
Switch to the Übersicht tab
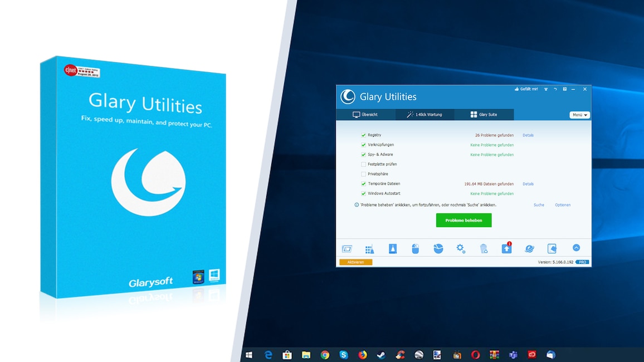365,115
